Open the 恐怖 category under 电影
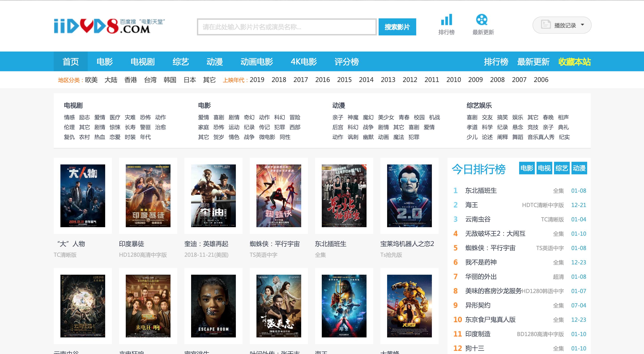 (218, 127)
